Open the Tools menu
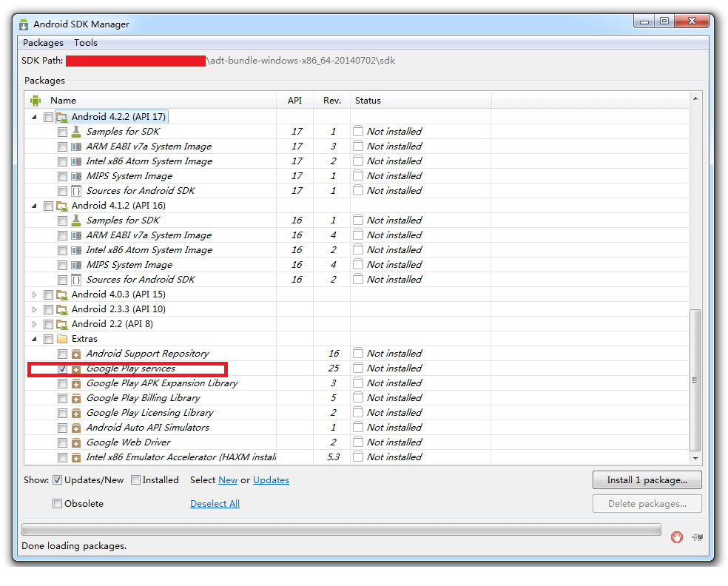Screen dimensions: 728x586 coord(85,42)
